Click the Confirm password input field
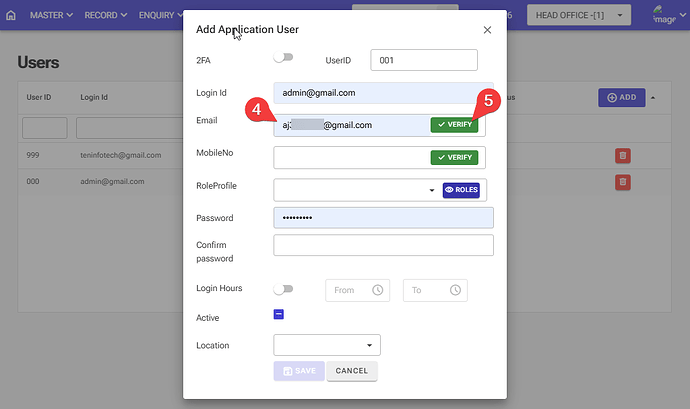The image size is (690, 409). pos(383,246)
